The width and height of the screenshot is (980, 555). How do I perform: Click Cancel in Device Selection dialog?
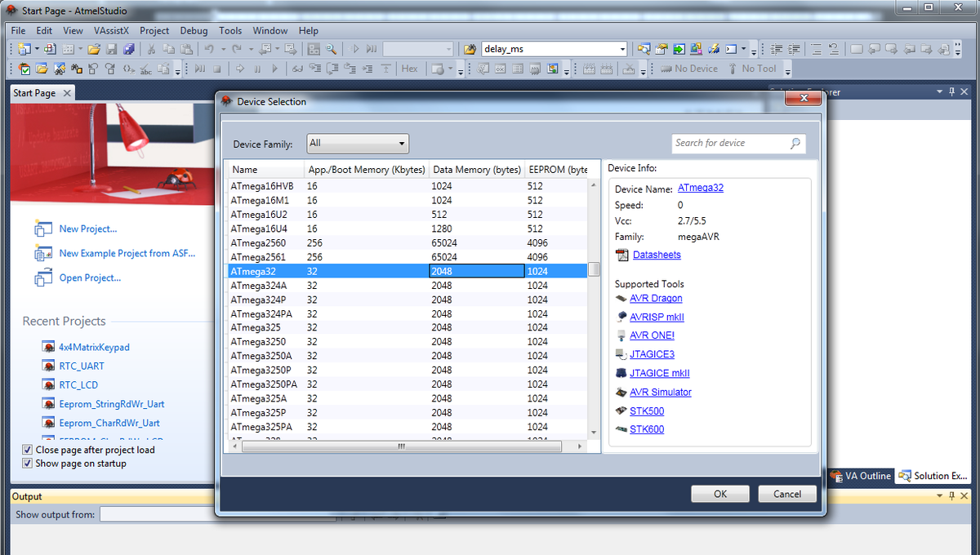pyautogui.click(x=787, y=494)
